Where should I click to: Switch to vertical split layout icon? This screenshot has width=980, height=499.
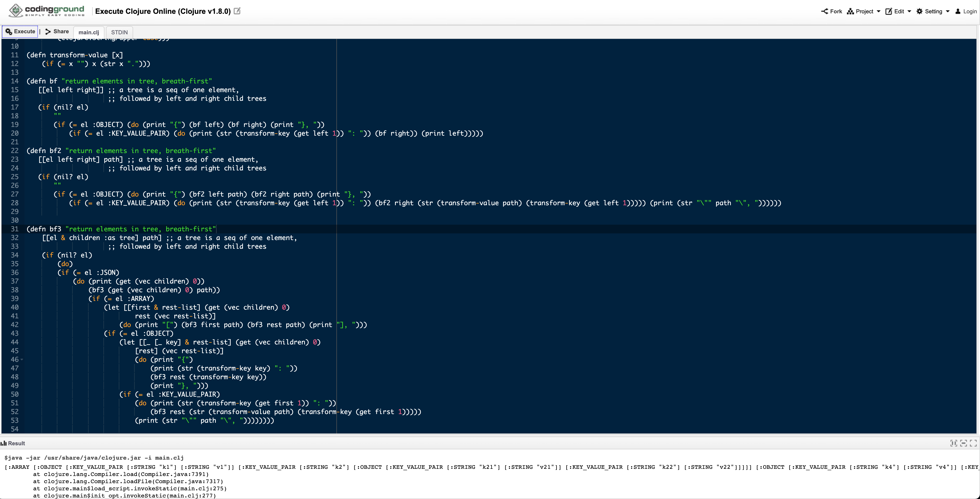[x=953, y=443]
